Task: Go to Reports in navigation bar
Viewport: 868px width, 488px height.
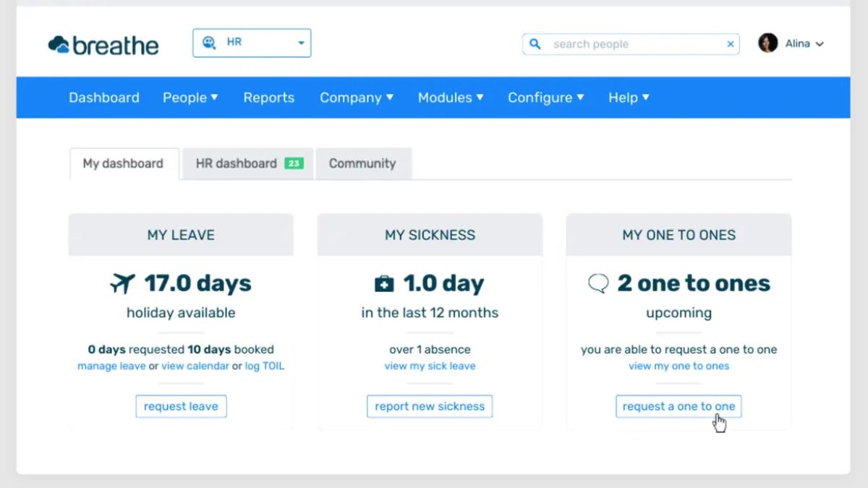Action: [x=269, y=98]
